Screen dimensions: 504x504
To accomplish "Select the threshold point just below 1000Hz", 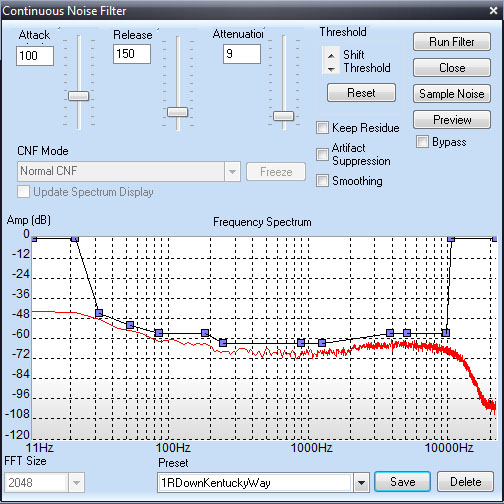I will point(301,343).
